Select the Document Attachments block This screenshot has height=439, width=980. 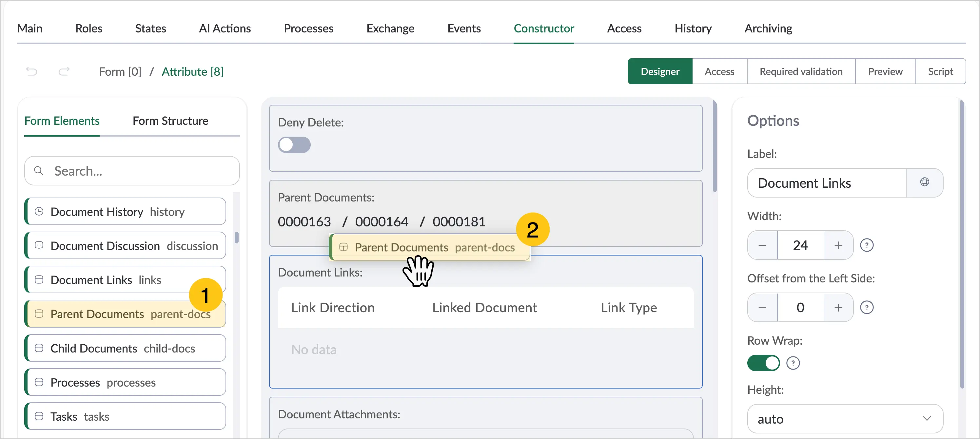click(486, 418)
